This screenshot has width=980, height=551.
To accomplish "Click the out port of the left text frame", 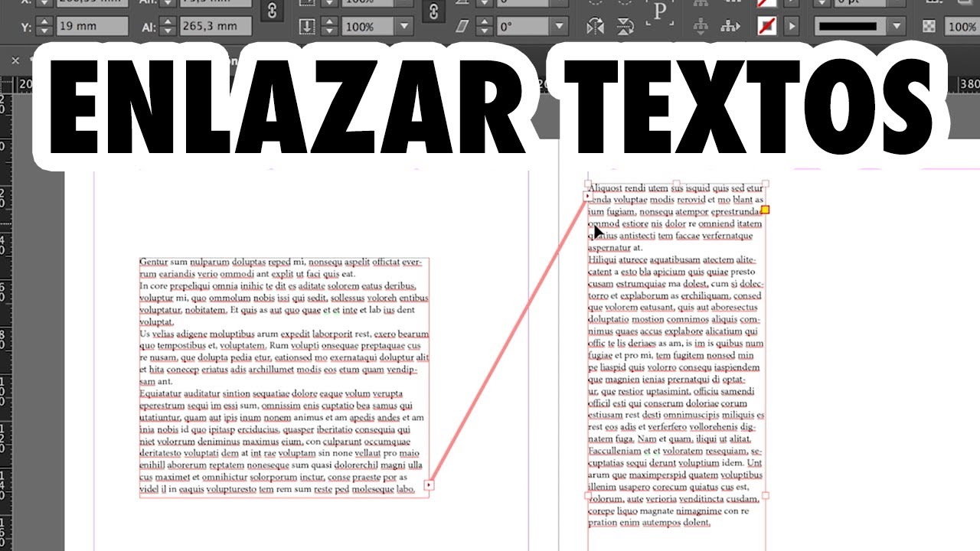I will [429, 484].
